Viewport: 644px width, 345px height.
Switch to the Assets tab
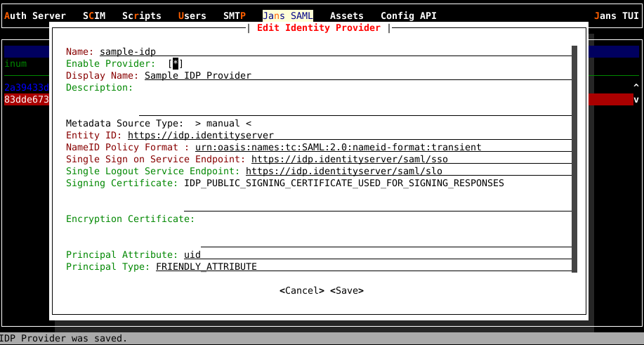click(x=346, y=15)
